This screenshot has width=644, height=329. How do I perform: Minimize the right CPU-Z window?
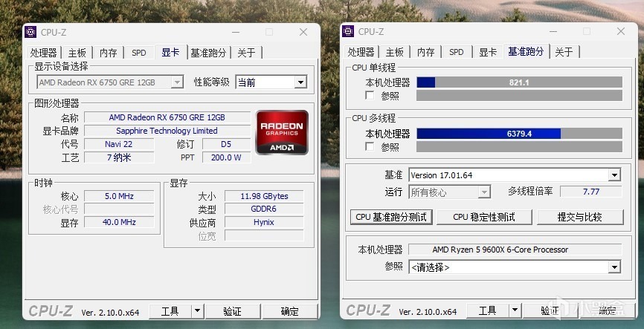point(553,31)
